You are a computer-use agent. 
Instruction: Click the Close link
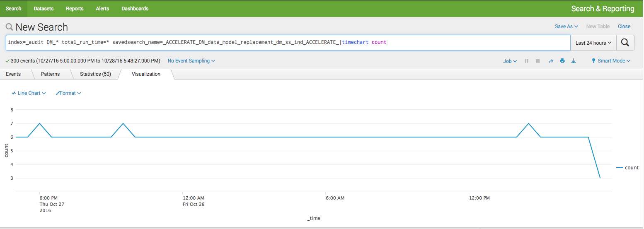click(624, 27)
